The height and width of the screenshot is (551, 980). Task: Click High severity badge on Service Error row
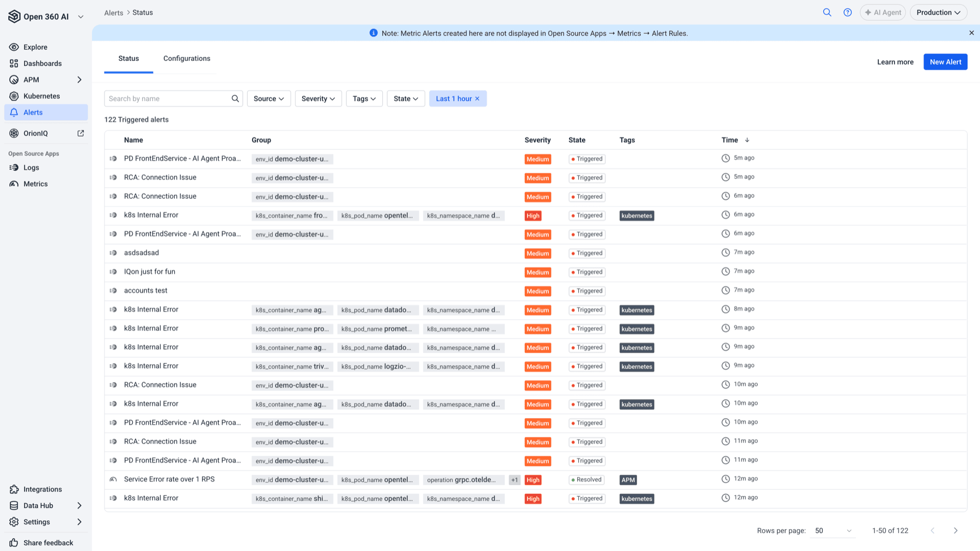click(x=533, y=480)
